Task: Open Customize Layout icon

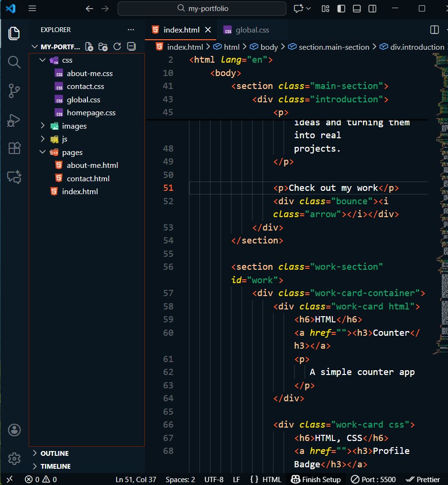Action: (325, 9)
